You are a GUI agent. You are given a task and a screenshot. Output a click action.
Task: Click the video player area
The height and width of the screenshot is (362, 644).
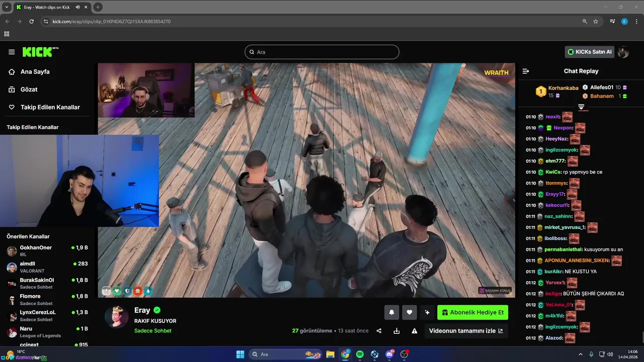click(306, 180)
